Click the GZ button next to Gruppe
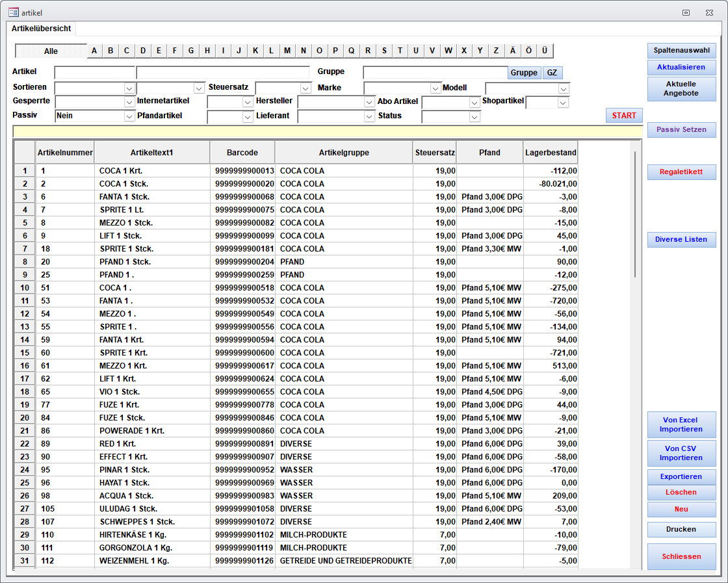This screenshot has height=583, width=728. coord(552,73)
